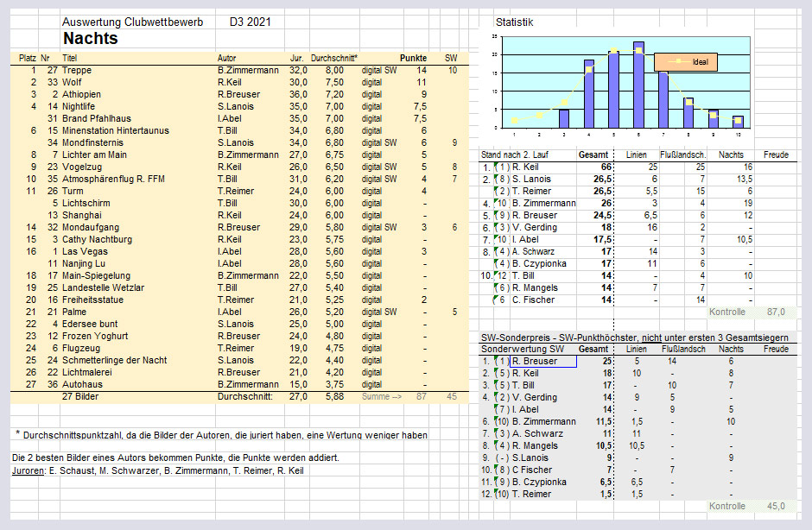812x530 pixels.
Task: Select the 'Platz' column header
Action: [x=28, y=58]
